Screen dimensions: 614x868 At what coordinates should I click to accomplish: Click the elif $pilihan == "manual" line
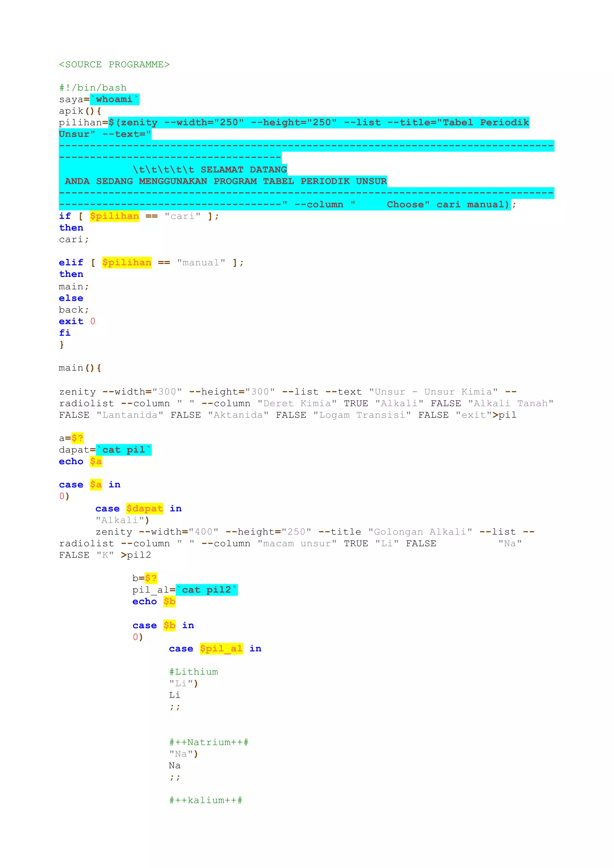click(x=151, y=263)
